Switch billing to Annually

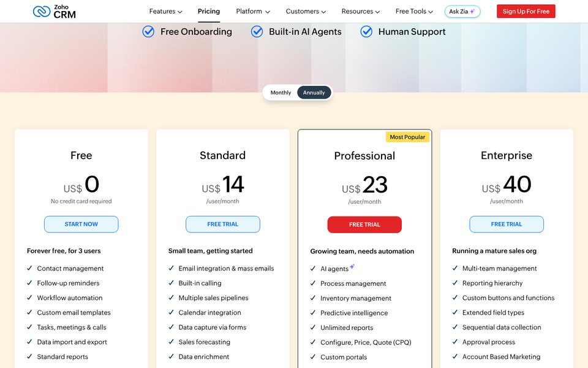(314, 93)
